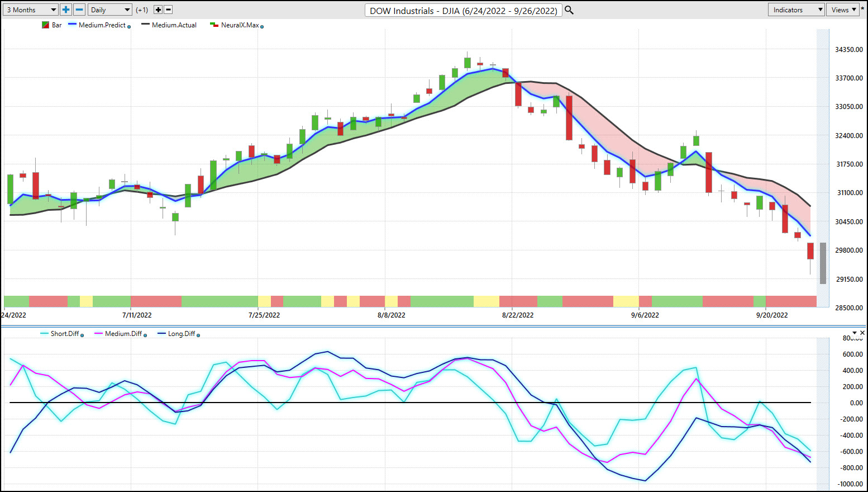Click the black plus forecast increment button
868x492 pixels.
click(x=158, y=10)
